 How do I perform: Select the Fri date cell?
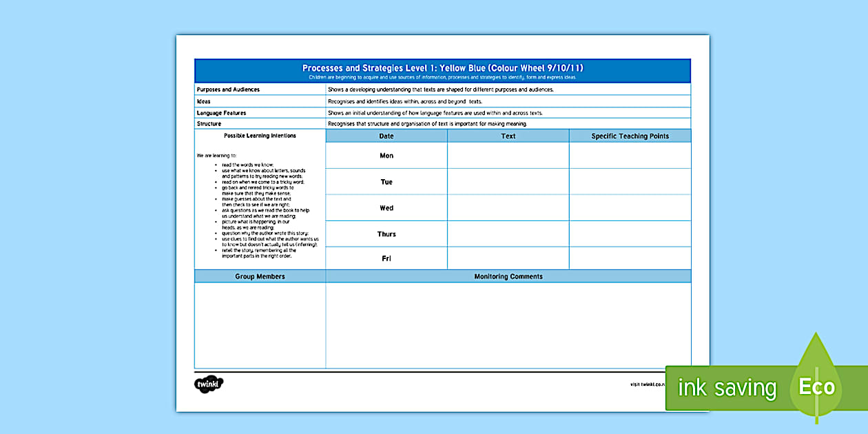click(x=386, y=258)
